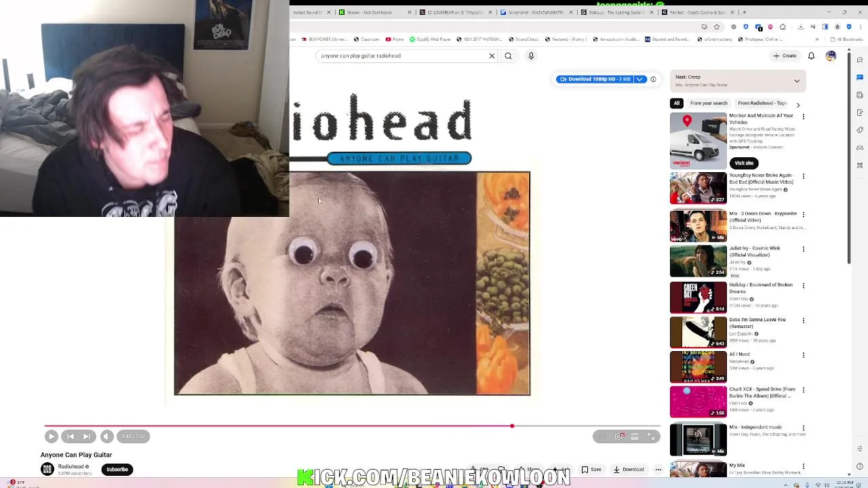Open SoundCloud bookmark

coord(523,39)
